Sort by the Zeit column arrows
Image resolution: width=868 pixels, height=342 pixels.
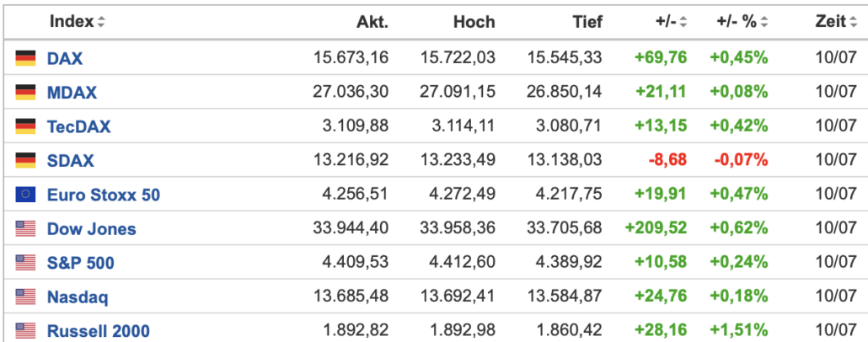tap(853, 22)
